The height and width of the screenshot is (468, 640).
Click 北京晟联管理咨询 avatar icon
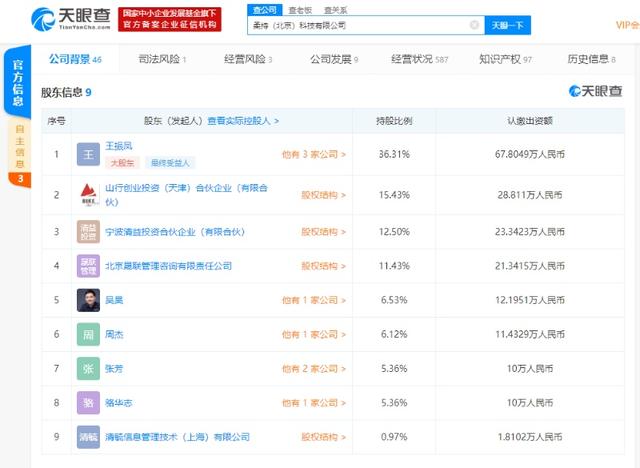coord(88,266)
